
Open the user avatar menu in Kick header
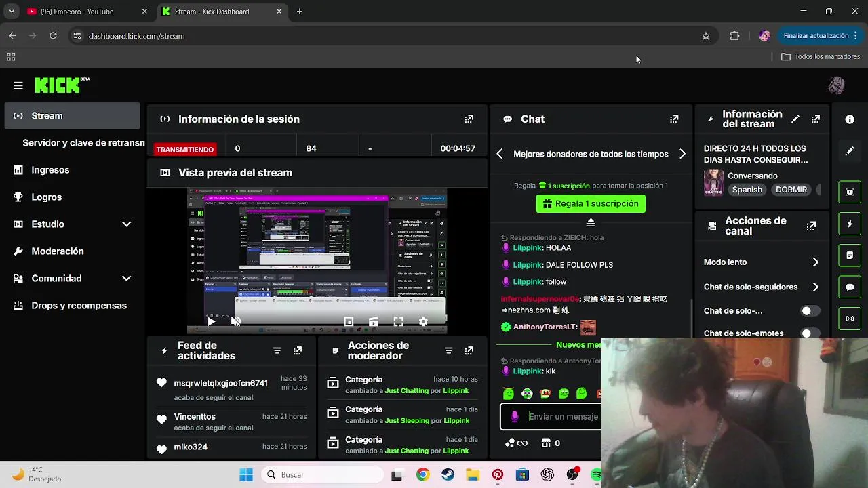836,85
